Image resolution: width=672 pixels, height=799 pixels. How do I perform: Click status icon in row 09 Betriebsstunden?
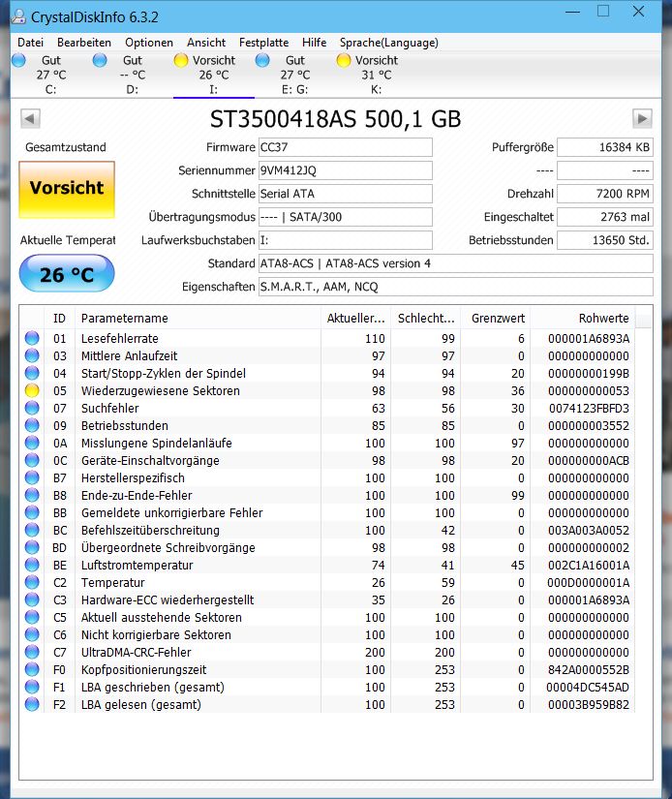click(x=32, y=425)
